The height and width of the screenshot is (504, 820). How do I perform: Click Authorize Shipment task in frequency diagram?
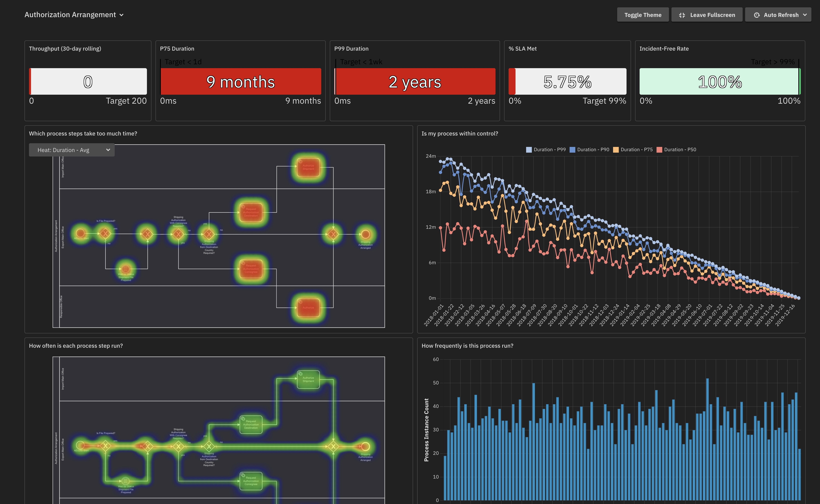coord(308,379)
